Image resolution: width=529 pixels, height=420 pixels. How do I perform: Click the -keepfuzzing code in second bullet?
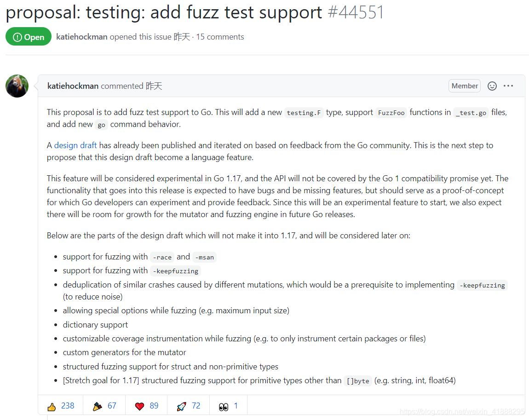(175, 271)
